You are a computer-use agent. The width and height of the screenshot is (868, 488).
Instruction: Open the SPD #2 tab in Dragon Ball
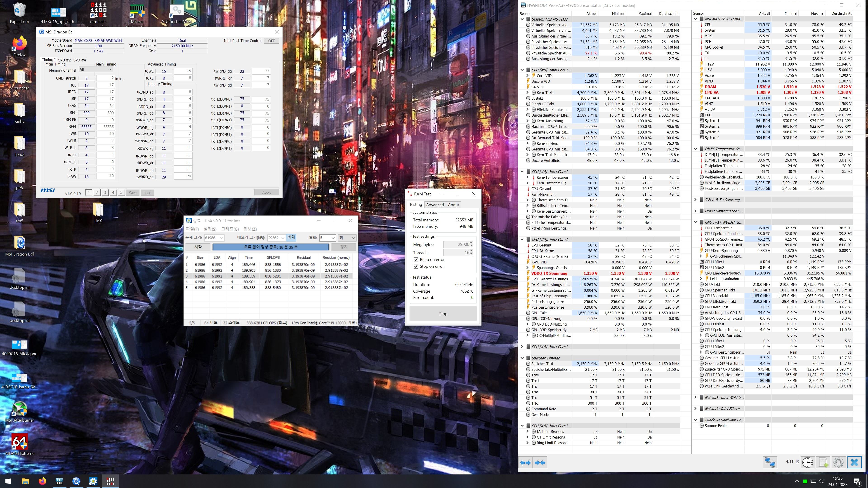(x=64, y=60)
